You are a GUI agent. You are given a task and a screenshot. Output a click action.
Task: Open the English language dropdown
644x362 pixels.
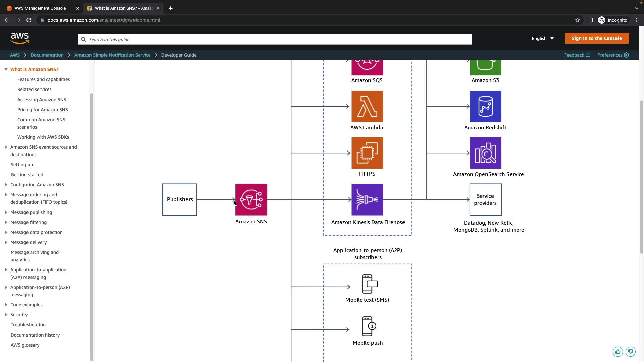542,38
